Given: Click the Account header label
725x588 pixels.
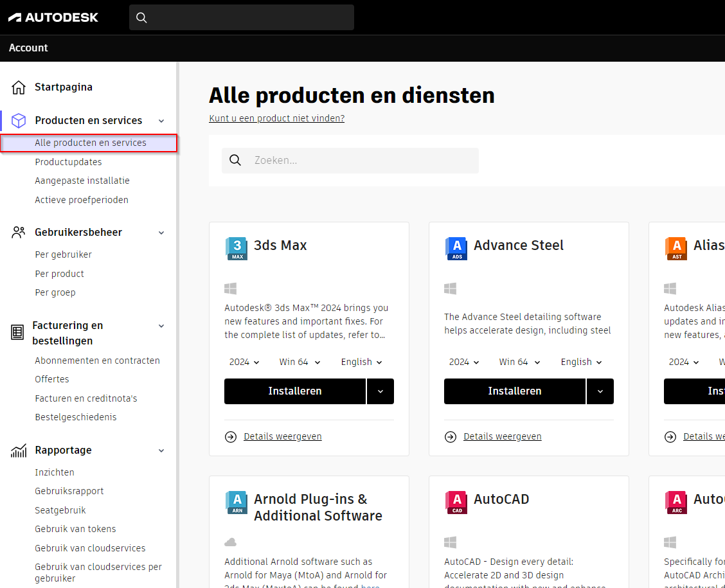Looking at the screenshot, I should 28,48.
